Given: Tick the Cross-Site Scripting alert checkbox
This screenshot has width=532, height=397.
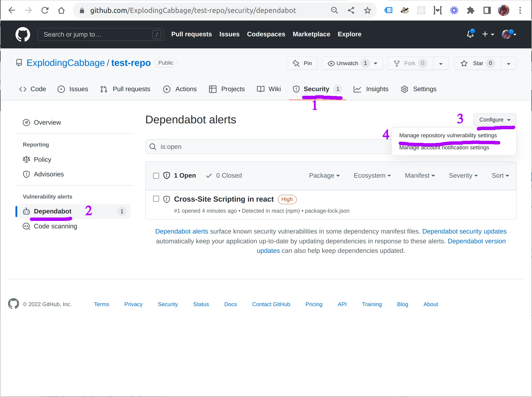Looking at the screenshot, I should coord(156,199).
